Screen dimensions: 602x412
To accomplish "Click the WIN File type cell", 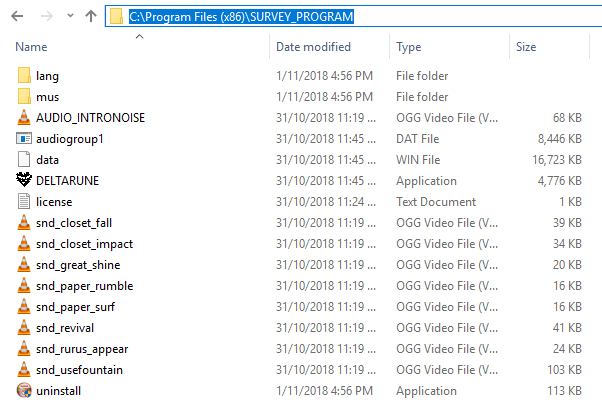I will 418,160.
